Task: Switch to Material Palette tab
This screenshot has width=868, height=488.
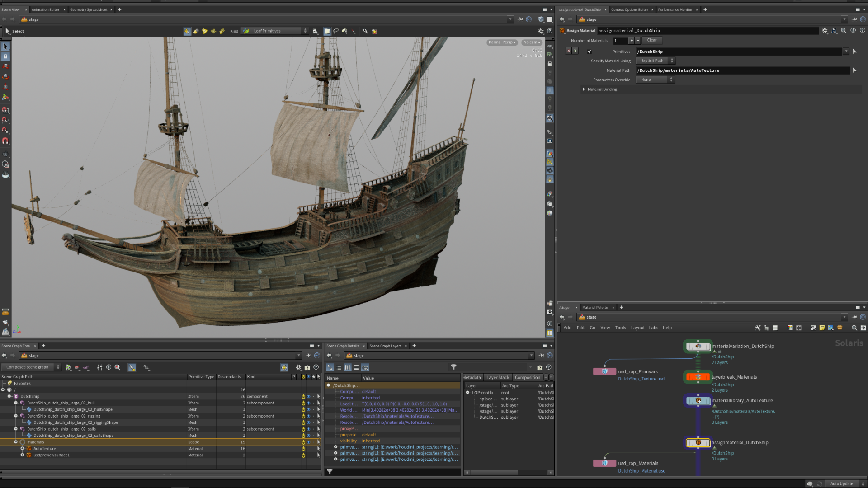Action: click(x=595, y=308)
